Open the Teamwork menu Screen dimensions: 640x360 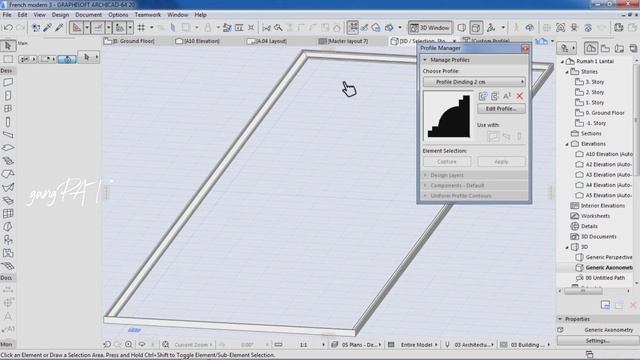pyautogui.click(x=148, y=15)
